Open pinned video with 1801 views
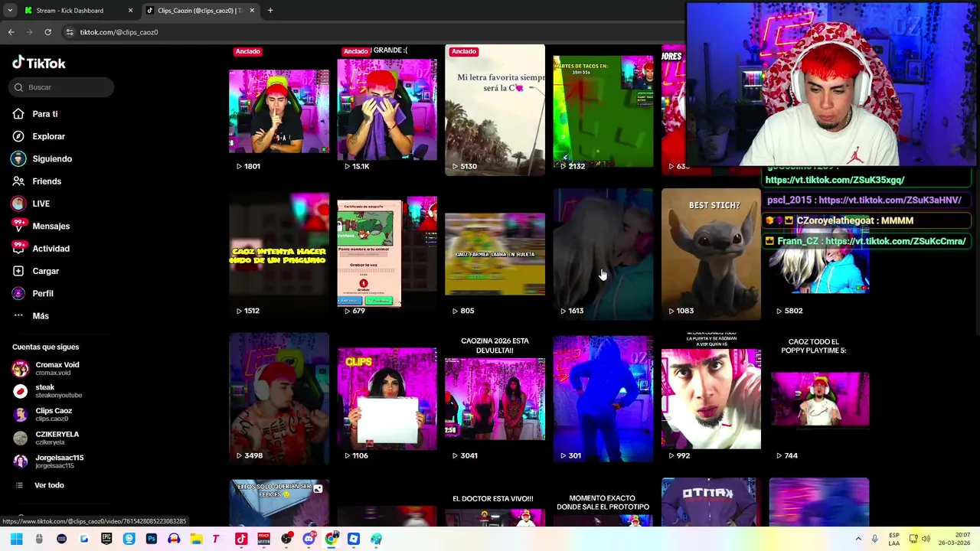 tap(279, 109)
